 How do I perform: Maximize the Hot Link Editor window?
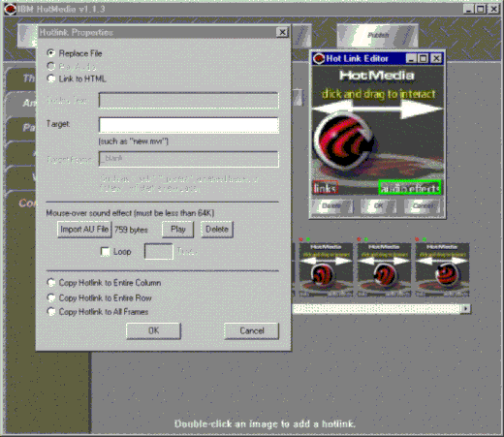[423, 58]
